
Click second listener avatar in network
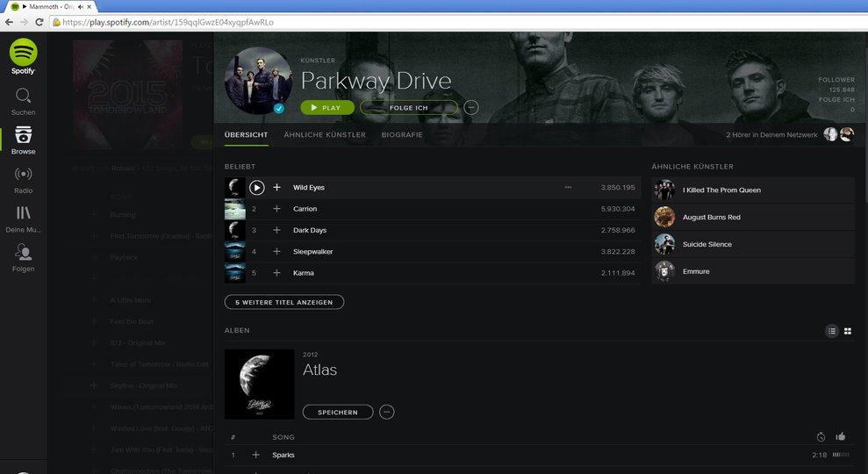(846, 134)
